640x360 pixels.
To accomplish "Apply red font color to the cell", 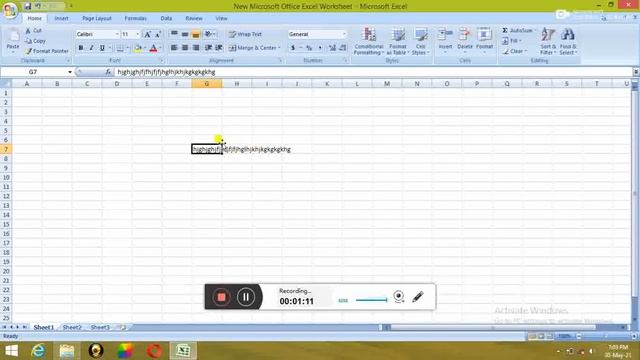I will pos(153,48).
